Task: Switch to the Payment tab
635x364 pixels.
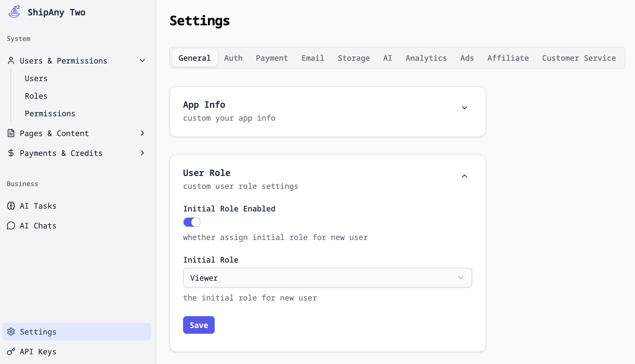Action: 272,58
